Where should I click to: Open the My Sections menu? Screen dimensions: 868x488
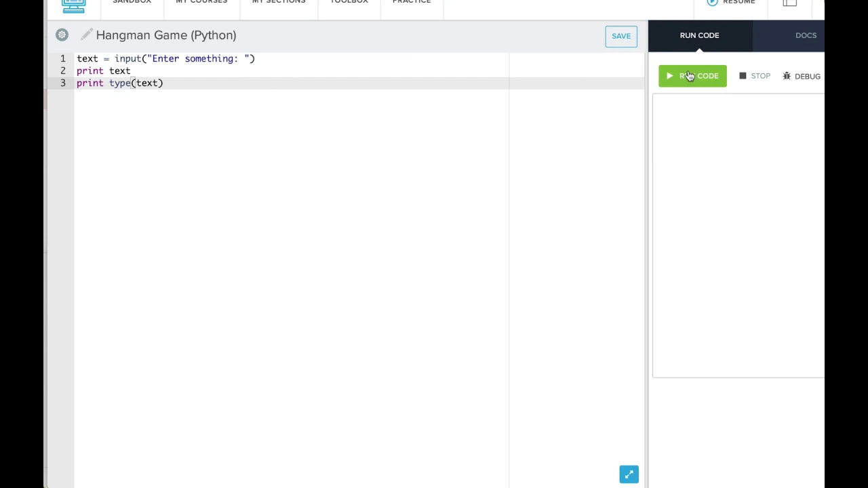tap(279, 2)
